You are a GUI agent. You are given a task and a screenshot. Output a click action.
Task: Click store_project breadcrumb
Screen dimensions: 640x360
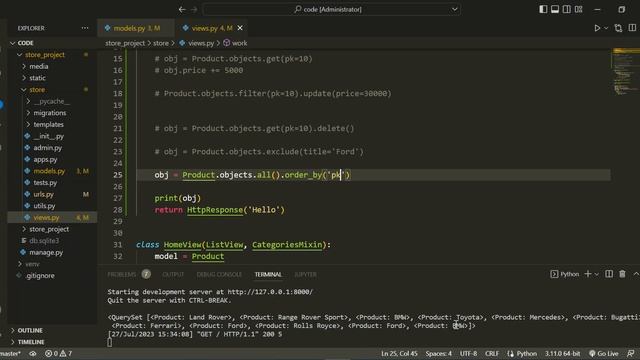[125, 43]
